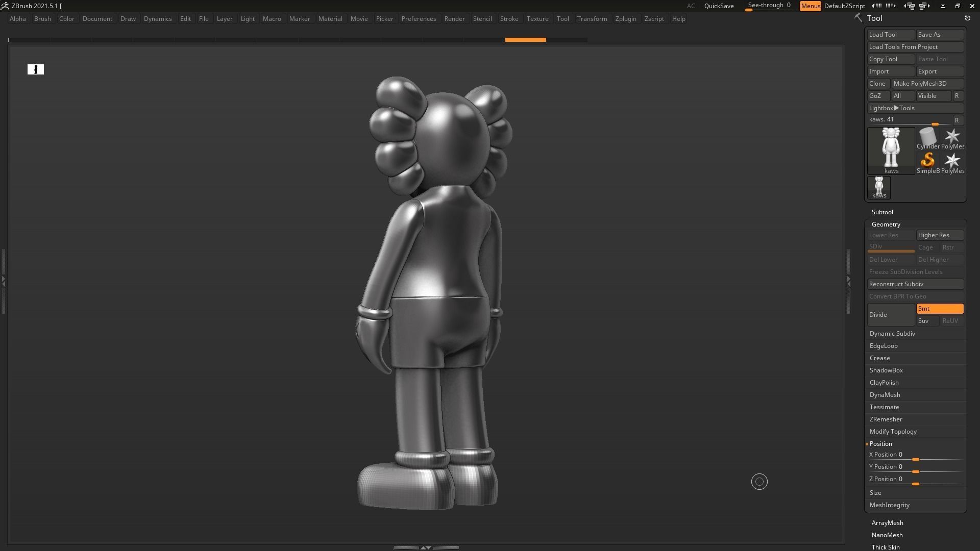Screen dimensions: 980x551
Task: Click the R button beside kaws 41 slider
Action: point(957,120)
